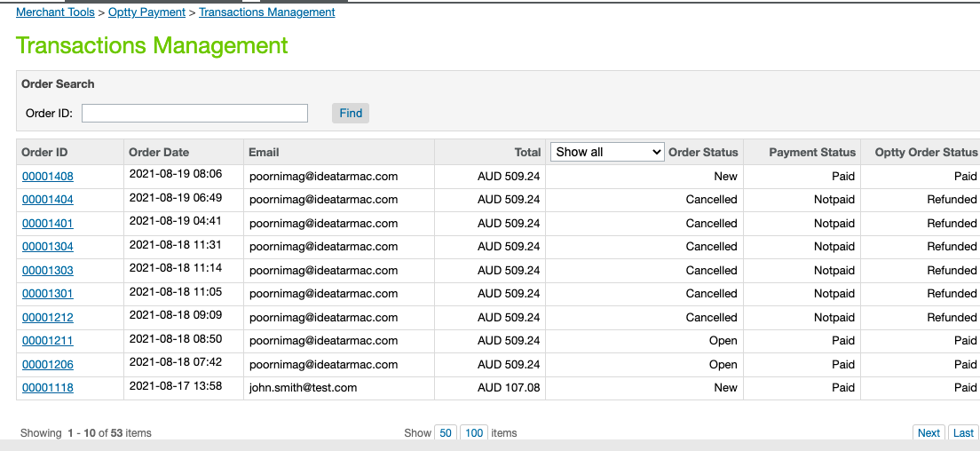Open order 00001212
The width and height of the screenshot is (980, 451).
pos(47,318)
